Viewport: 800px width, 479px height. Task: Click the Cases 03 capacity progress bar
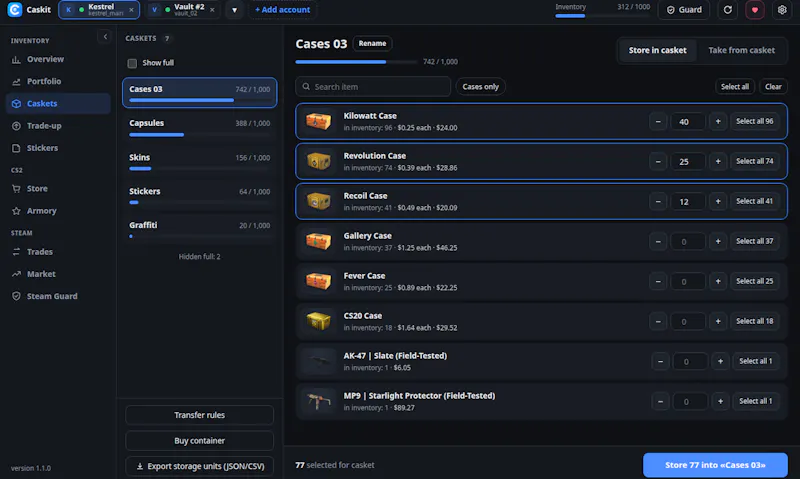356,62
